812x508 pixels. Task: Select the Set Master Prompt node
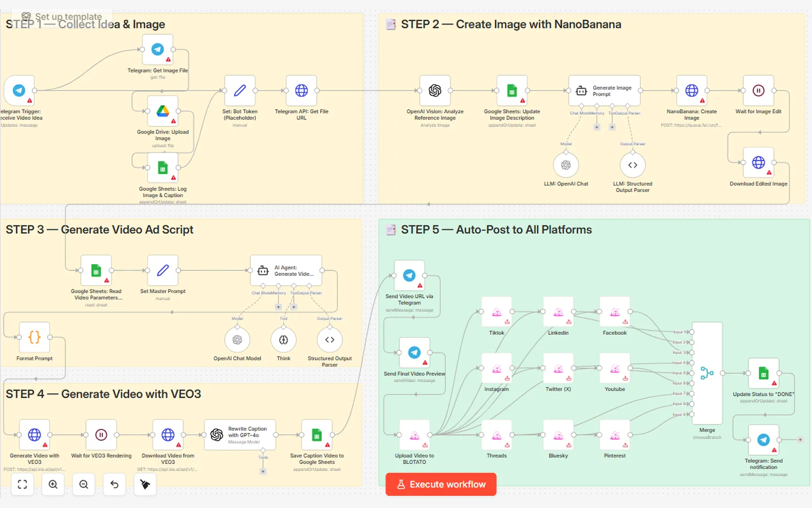click(x=163, y=270)
